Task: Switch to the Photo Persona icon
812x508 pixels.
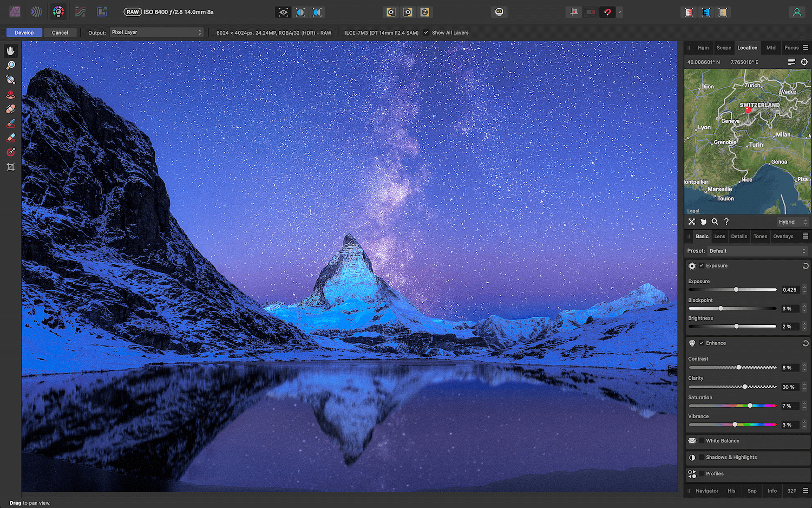Action: (x=15, y=11)
